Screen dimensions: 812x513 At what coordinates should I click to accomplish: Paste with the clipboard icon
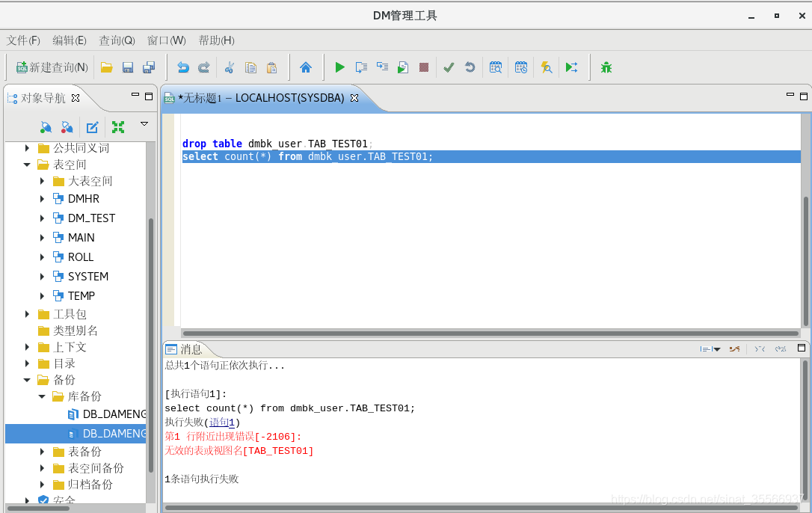[x=272, y=67]
